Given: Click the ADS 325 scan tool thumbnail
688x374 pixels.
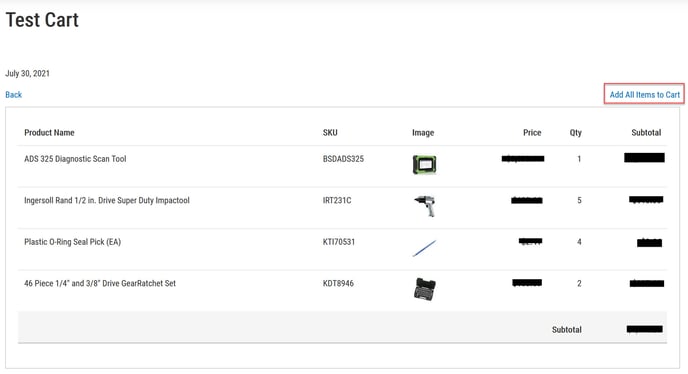Looking at the screenshot, I should (424, 165).
